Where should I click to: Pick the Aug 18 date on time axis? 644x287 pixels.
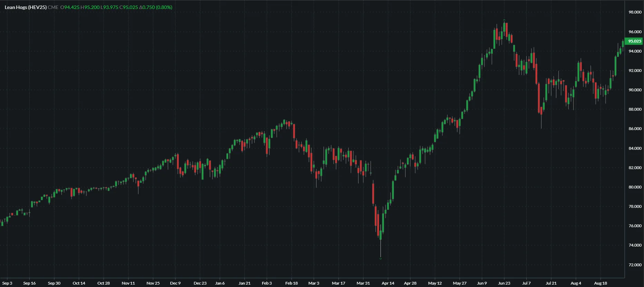pyautogui.click(x=601, y=283)
